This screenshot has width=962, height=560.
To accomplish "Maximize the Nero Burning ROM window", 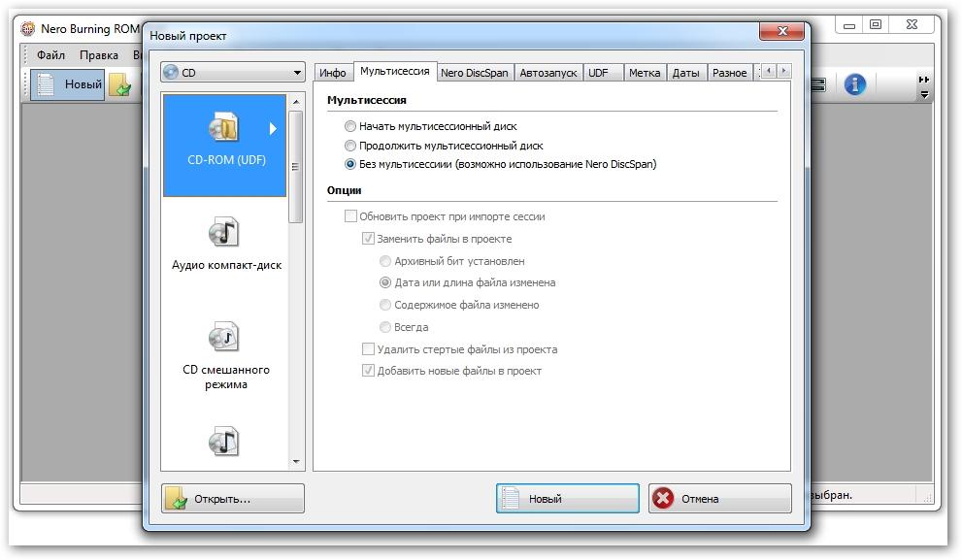I will tap(876, 24).
